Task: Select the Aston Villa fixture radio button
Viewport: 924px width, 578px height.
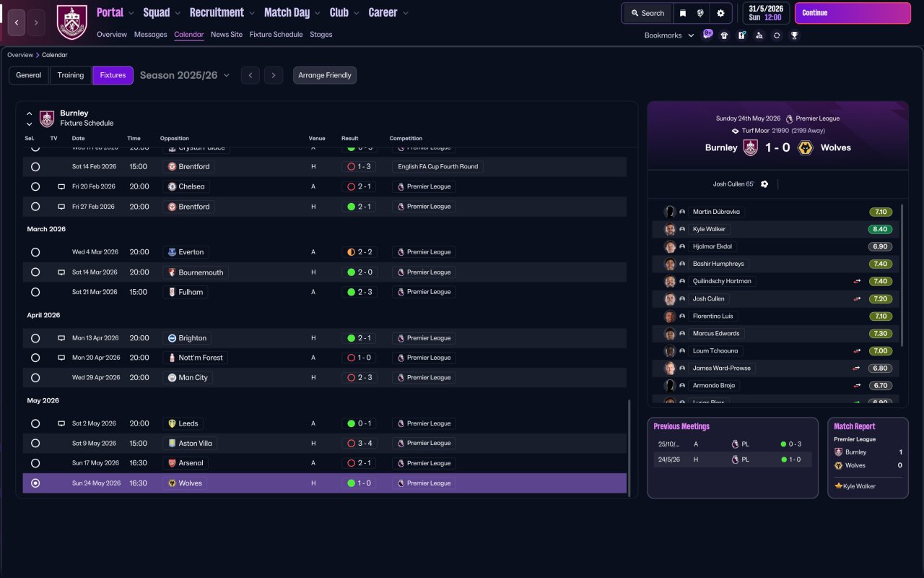Action: [x=35, y=444]
